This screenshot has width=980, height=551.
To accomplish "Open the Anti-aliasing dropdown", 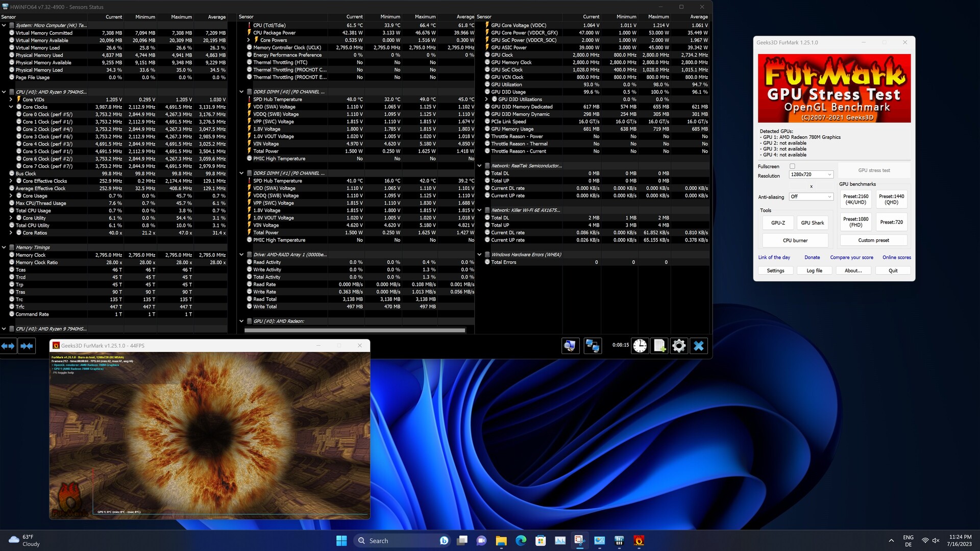I will pyautogui.click(x=811, y=197).
